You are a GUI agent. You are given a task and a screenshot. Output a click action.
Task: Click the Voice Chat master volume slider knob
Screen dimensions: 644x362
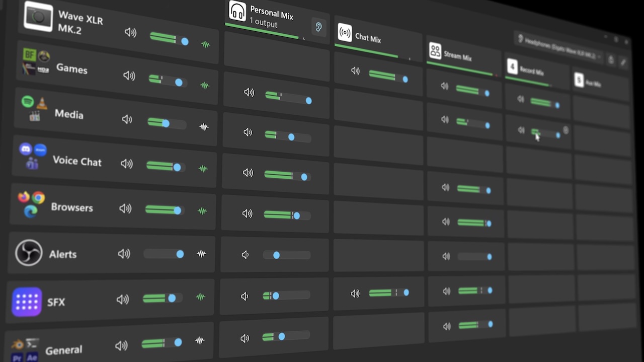177,167
